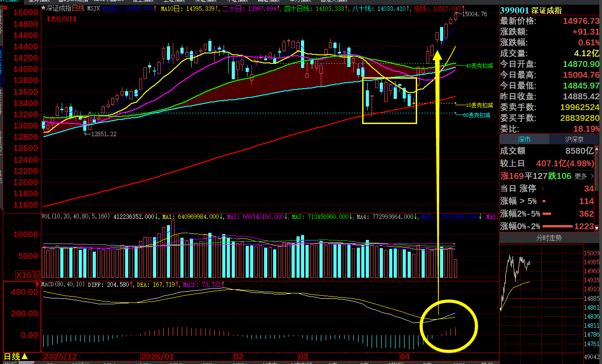Select the 40麦克扣减 marker label
The width and height of the screenshot is (602, 364).
(479, 66)
